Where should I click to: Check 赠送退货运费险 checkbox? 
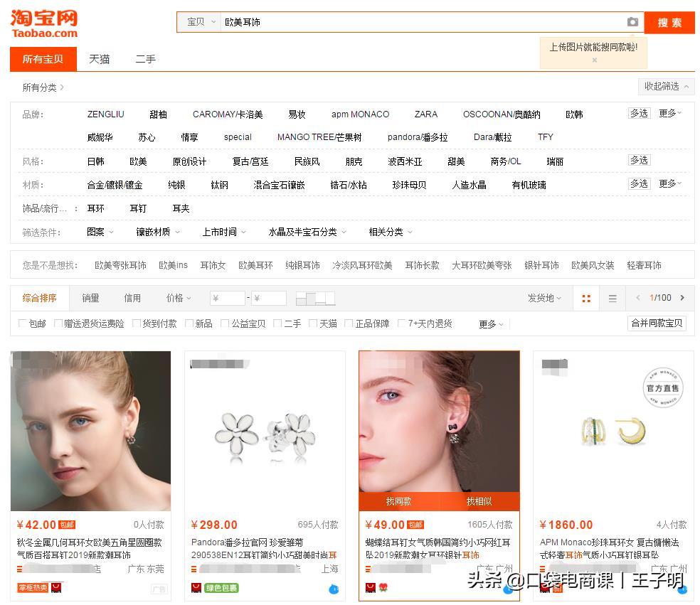(x=58, y=323)
